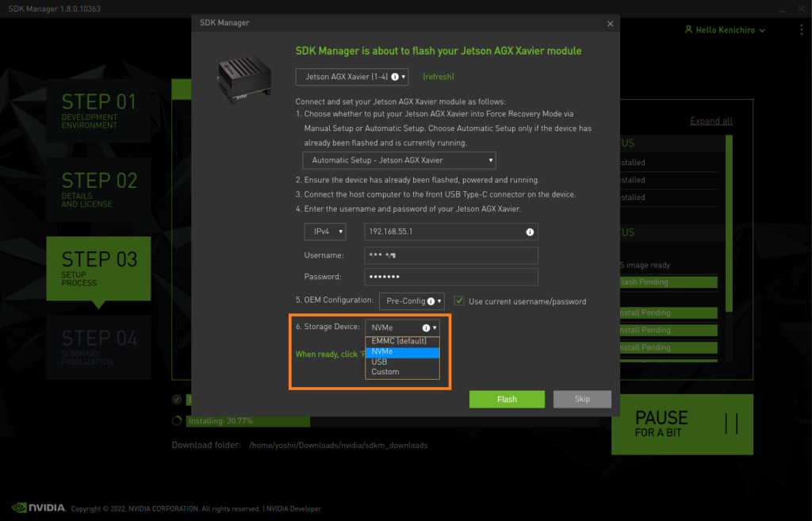The image size is (812, 521).
Task: Click the installing progress spinner icon
Action: 177,420
